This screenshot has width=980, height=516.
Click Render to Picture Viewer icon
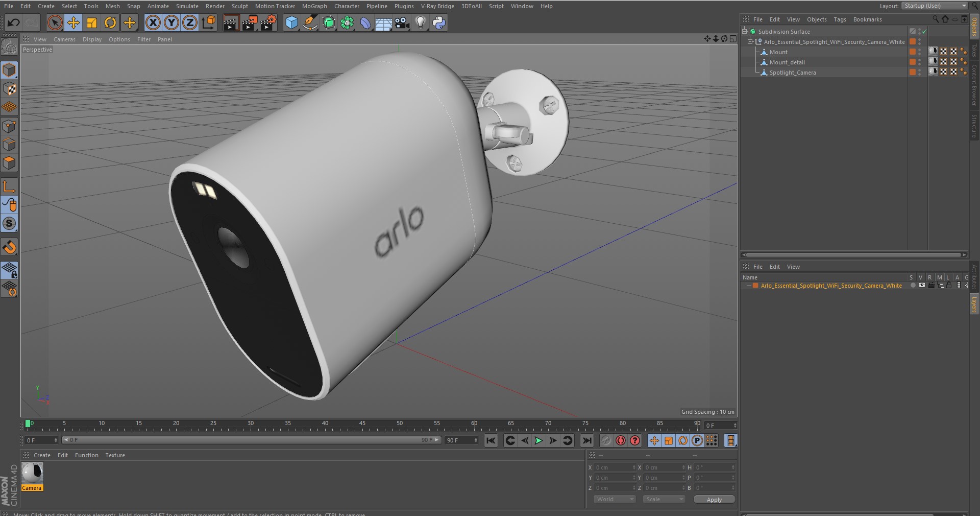250,22
